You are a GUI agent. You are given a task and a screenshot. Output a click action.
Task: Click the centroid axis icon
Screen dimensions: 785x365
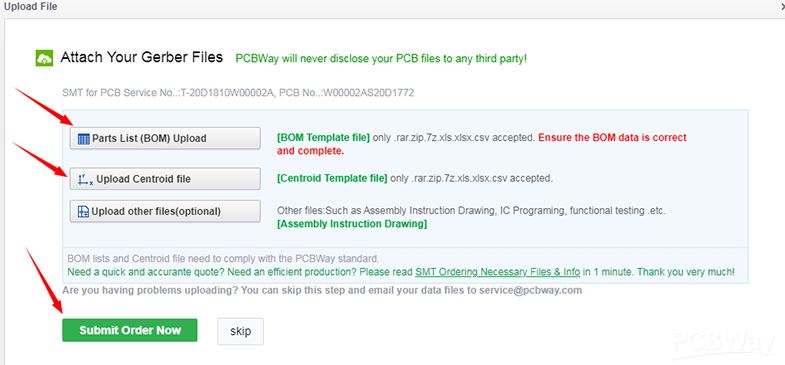(x=85, y=179)
